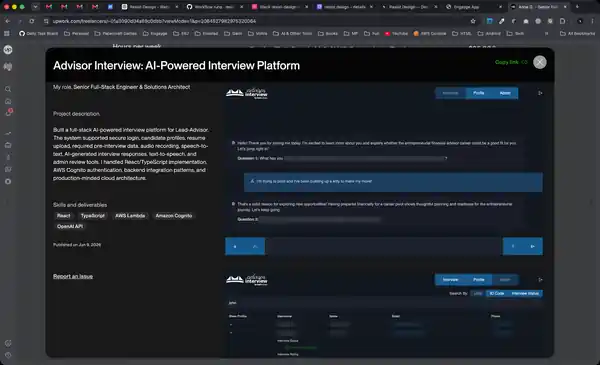
Task: Expand the Papercraft Games bookmarks folder
Action: pyautogui.click(x=115, y=34)
